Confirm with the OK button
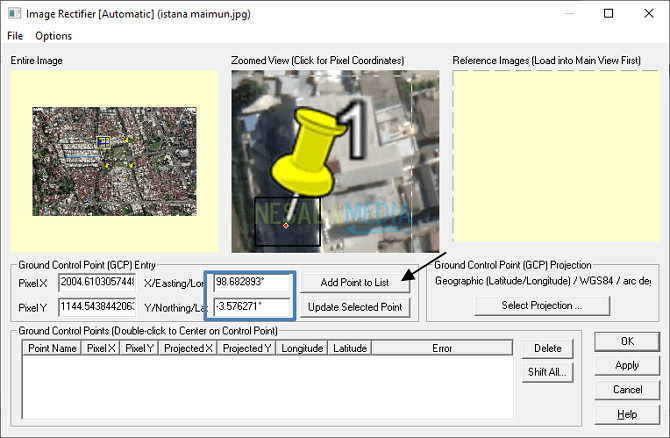 point(627,342)
